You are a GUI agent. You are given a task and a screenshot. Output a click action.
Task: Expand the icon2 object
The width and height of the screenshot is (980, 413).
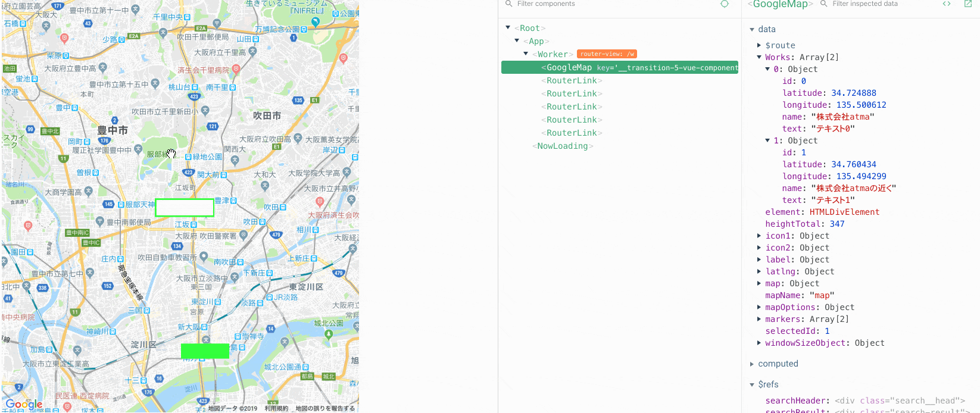pyautogui.click(x=759, y=248)
